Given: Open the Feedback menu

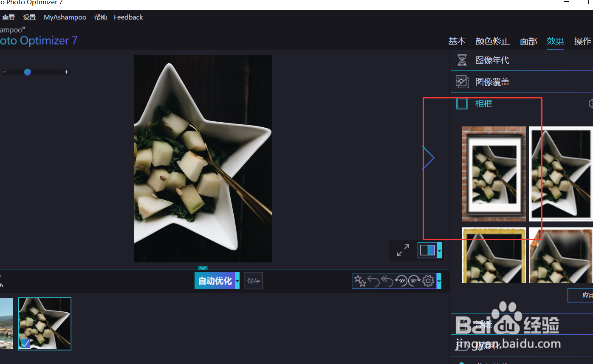Looking at the screenshot, I should [x=128, y=17].
